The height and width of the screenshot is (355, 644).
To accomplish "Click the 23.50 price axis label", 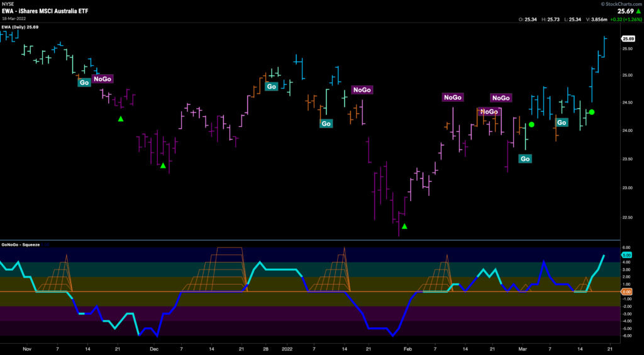I will click(627, 159).
